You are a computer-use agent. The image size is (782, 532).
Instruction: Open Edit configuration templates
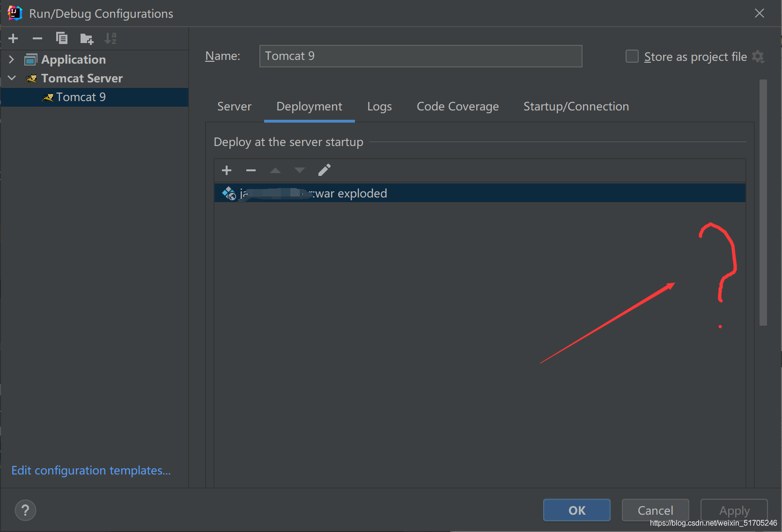[91, 470]
